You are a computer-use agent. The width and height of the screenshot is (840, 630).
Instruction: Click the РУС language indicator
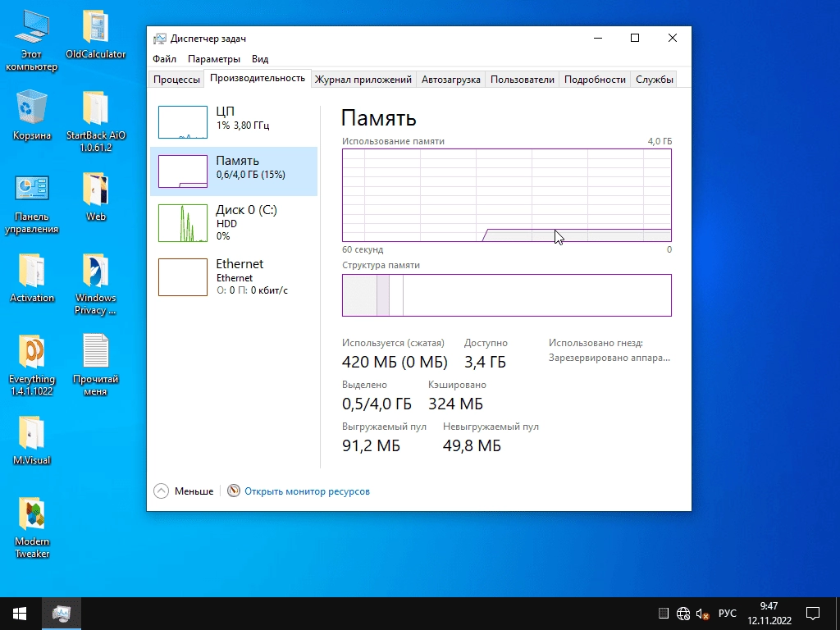[x=727, y=614]
